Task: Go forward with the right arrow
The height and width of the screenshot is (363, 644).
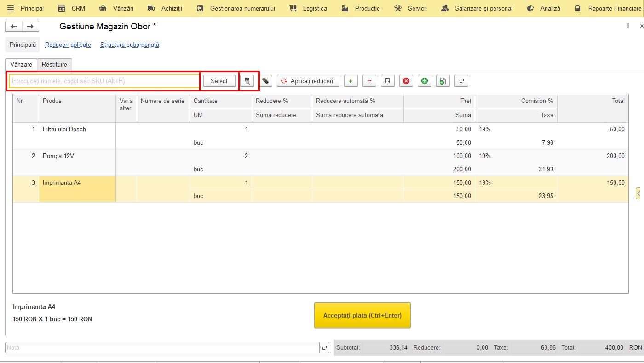Action: pos(30,27)
